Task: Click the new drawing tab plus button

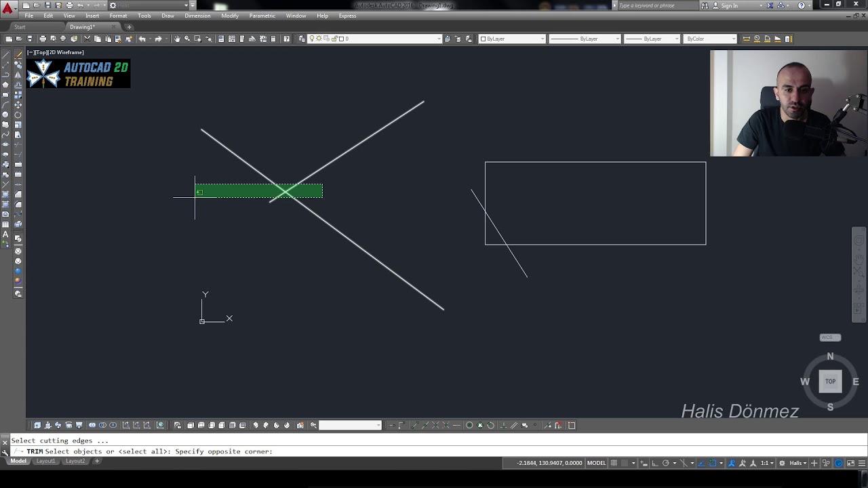Action: [x=129, y=27]
